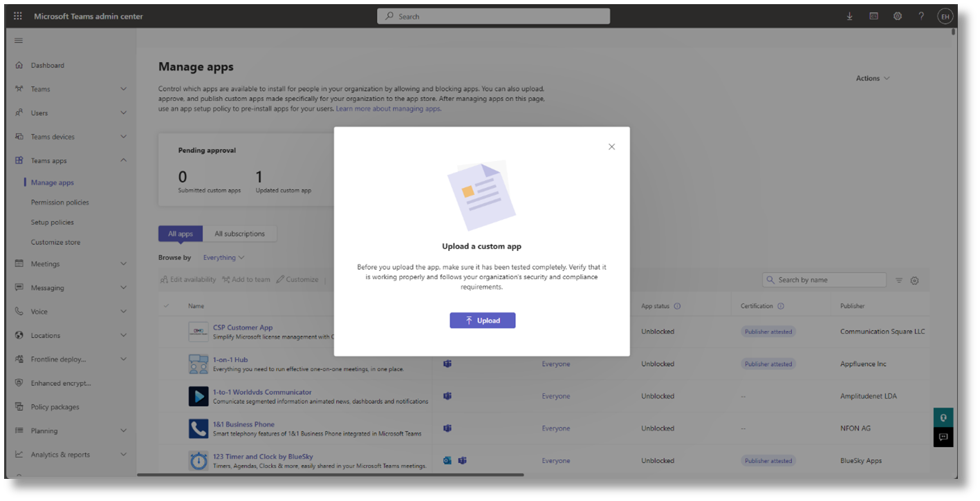Click Customize toolbar button

(297, 280)
